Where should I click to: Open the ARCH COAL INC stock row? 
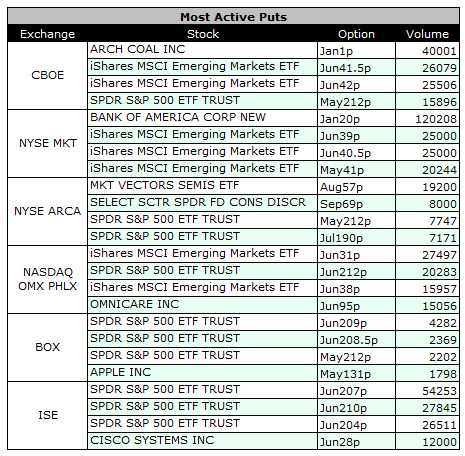pos(202,50)
